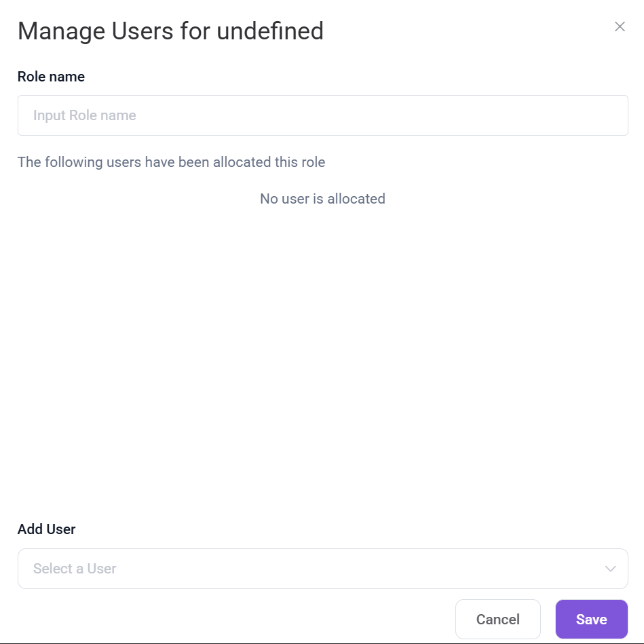Open the Select a User dropdown
Viewport: 644px width, 644px height.
tap(322, 569)
